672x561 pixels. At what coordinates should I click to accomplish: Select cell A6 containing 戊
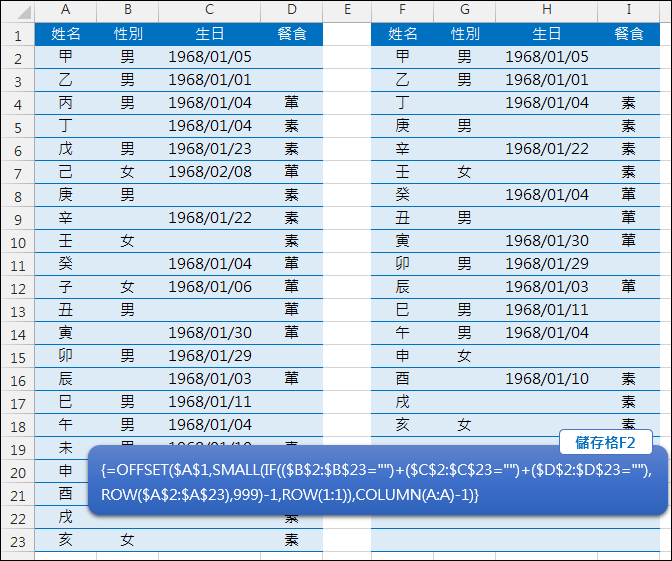[x=66, y=149]
